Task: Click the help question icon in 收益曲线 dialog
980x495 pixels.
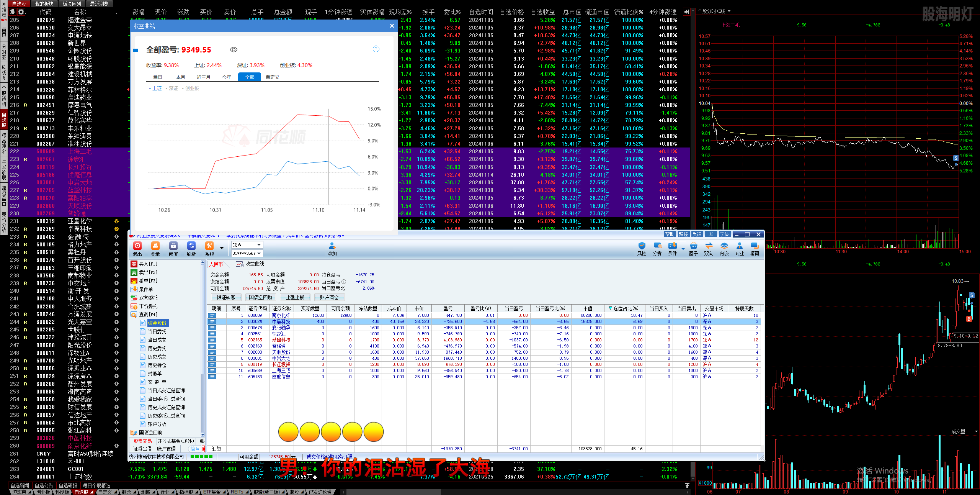Action: pyautogui.click(x=376, y=49)
